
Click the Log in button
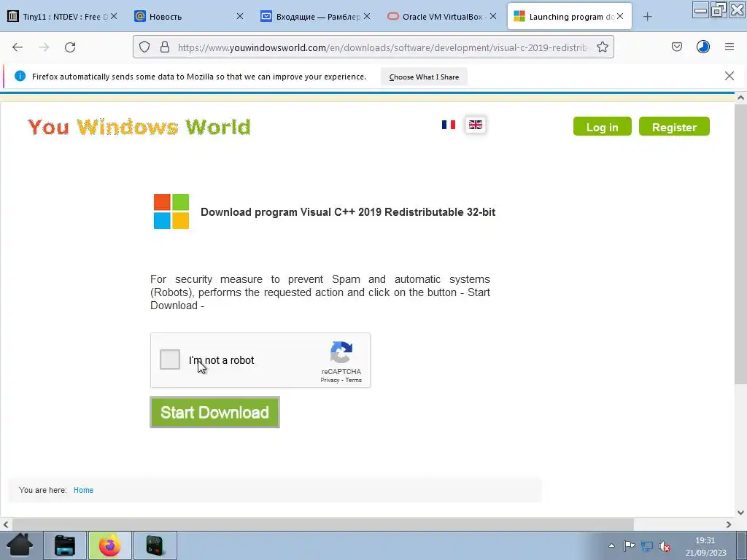tap(602, 127)
